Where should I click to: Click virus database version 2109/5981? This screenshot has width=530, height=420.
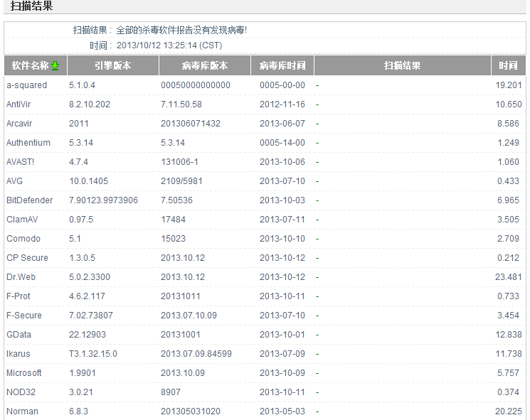click(x=181, y=181)
